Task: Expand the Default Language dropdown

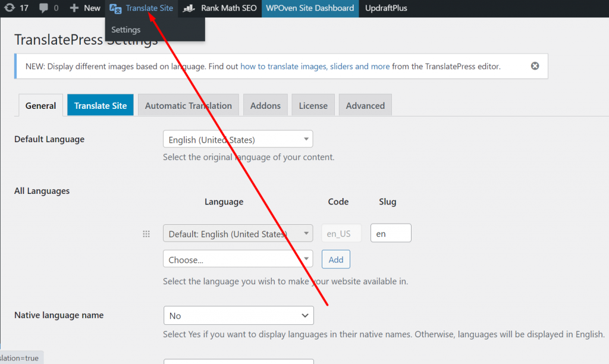Action: tap(238, 139)
